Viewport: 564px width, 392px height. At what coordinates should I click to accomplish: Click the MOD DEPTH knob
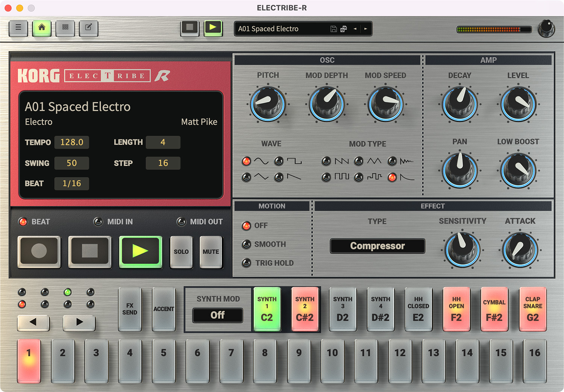point(326,104)
